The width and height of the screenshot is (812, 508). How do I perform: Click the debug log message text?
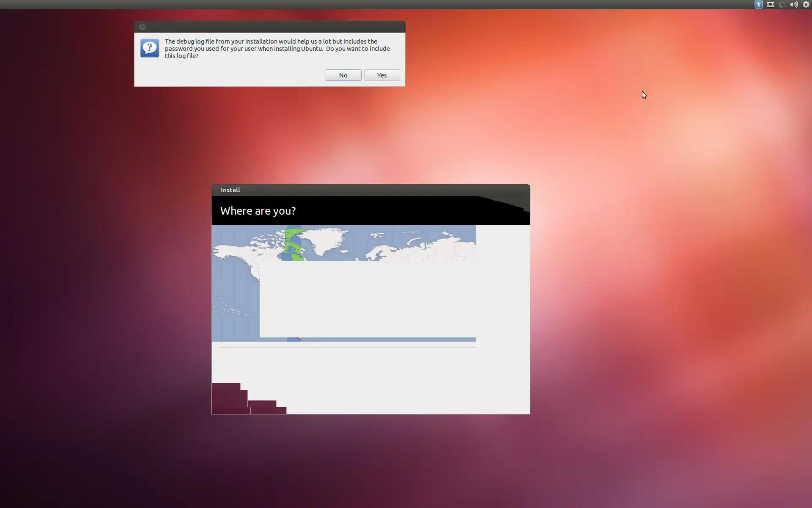click(x=277, y=48)
